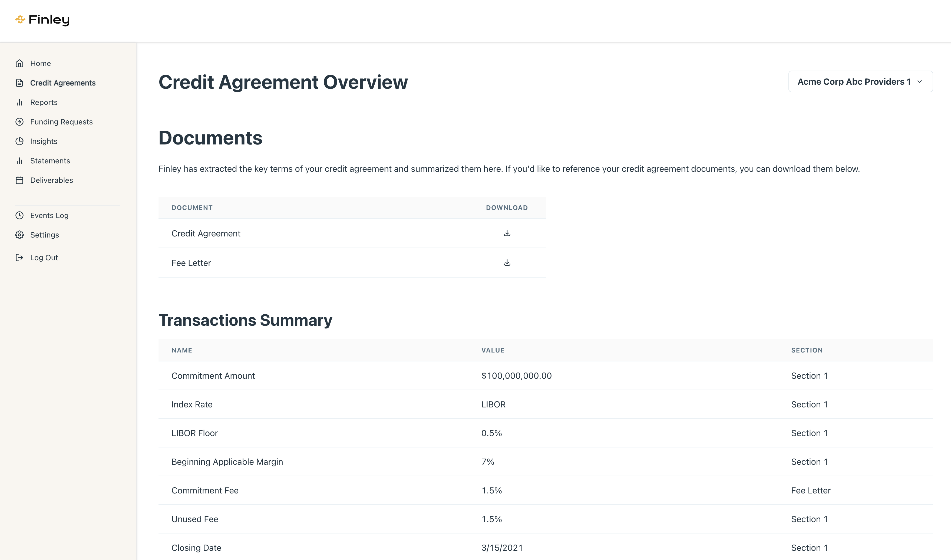Click the Fee Letter section cell

pos(811,490)
